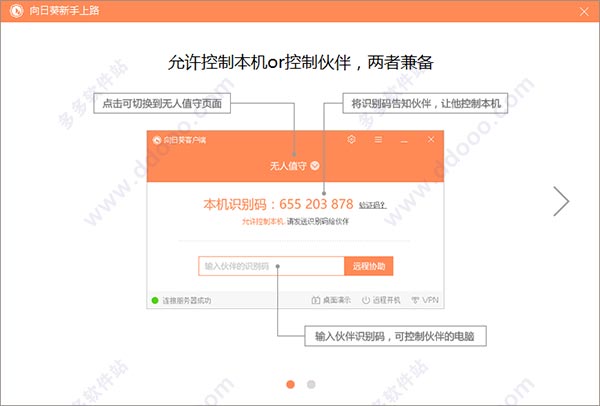Image resolution: width=600 pixels, height=406 pixels.
Task: Open 远程开机 in the status bar
Action: (381, 300)
